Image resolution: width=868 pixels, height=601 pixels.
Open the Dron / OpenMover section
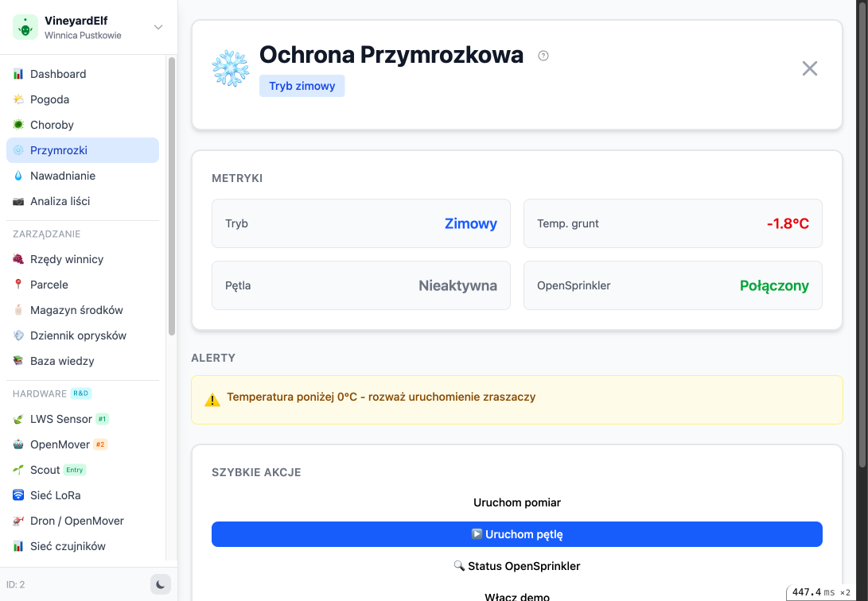[76, 521]
